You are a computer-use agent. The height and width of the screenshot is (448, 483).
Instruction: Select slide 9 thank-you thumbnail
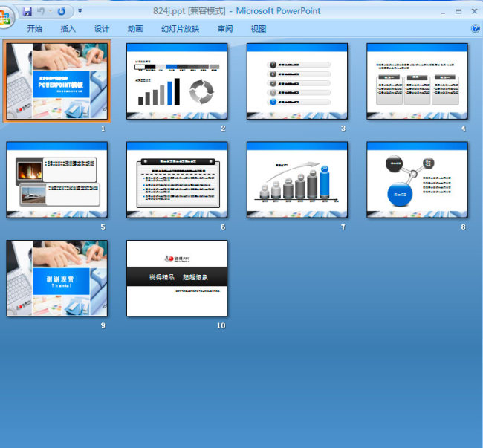point(57,279)
